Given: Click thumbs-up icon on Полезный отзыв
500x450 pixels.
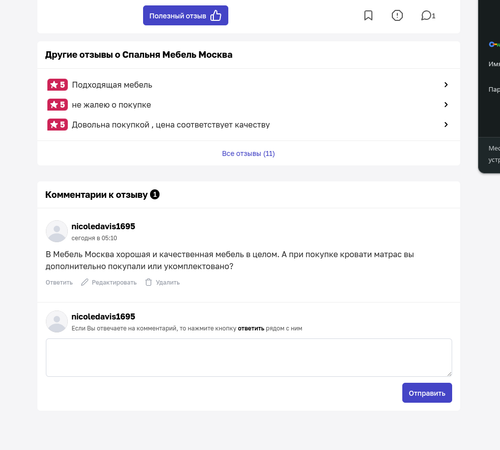Looking at the screenshot, I should (x=216, y=15).
